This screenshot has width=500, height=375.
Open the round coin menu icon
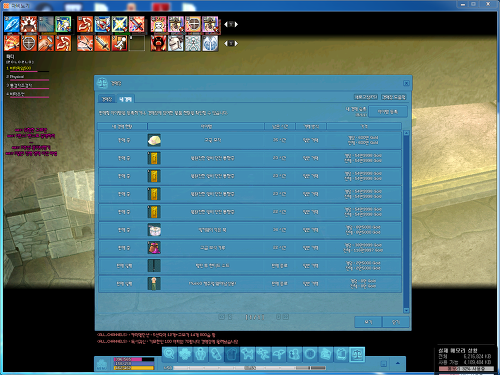click(310, 354)
